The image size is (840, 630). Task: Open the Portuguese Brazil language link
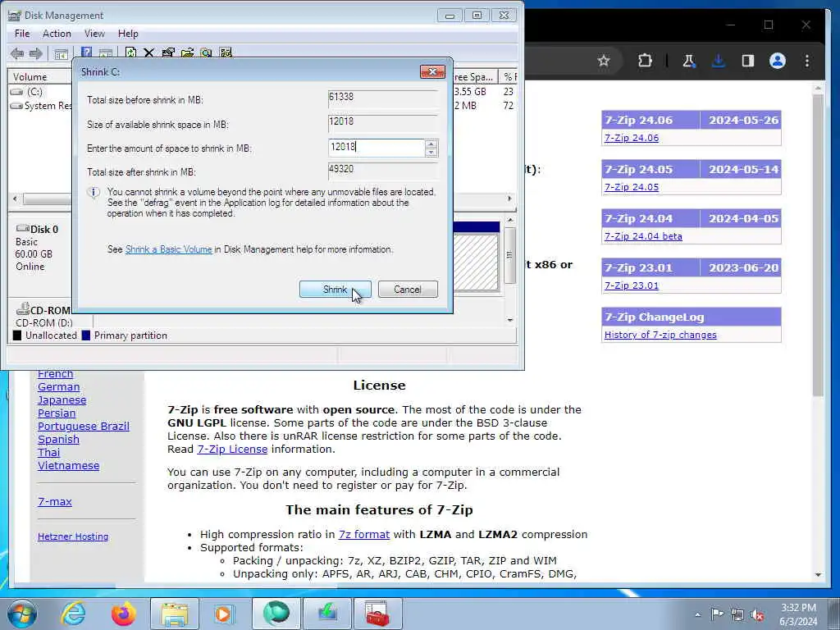click(84, 426)
